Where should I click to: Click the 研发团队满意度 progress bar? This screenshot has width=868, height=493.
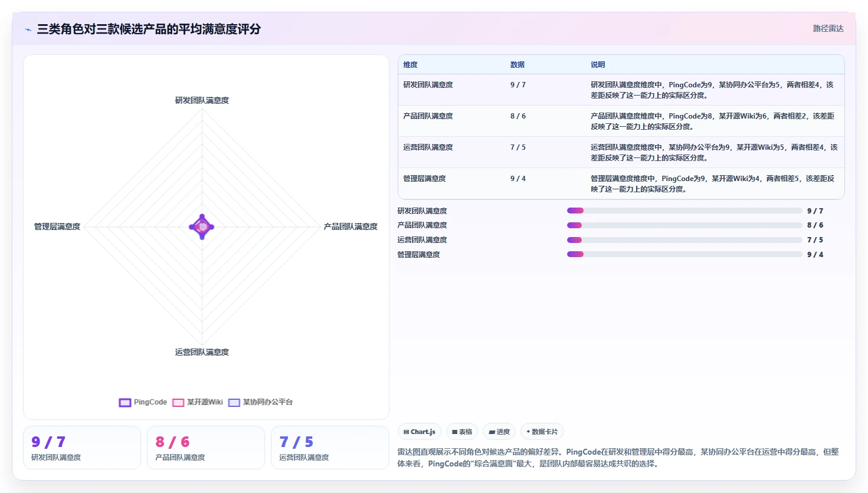[x=684, y=211]
